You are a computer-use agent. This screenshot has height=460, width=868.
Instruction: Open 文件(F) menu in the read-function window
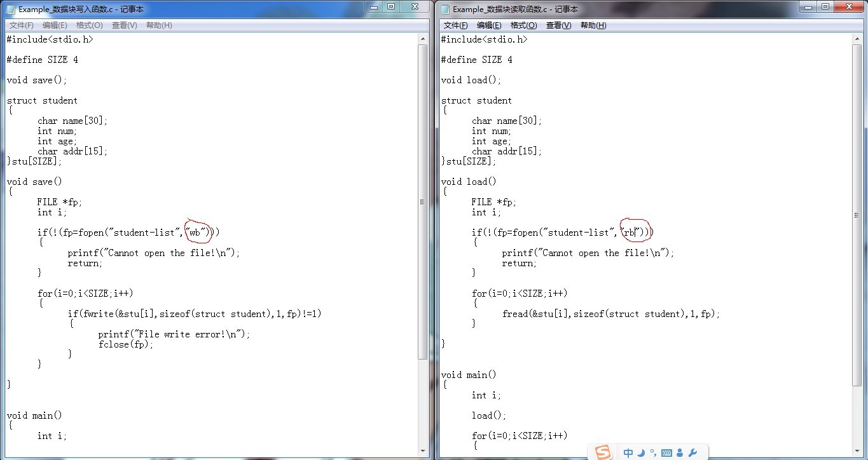[456, 25]
